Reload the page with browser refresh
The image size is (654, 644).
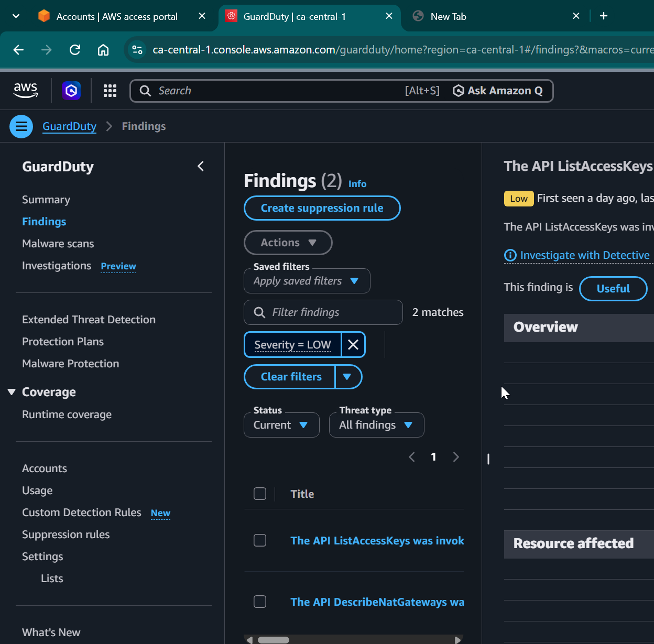pyautogui.click(x=75, y=50)
